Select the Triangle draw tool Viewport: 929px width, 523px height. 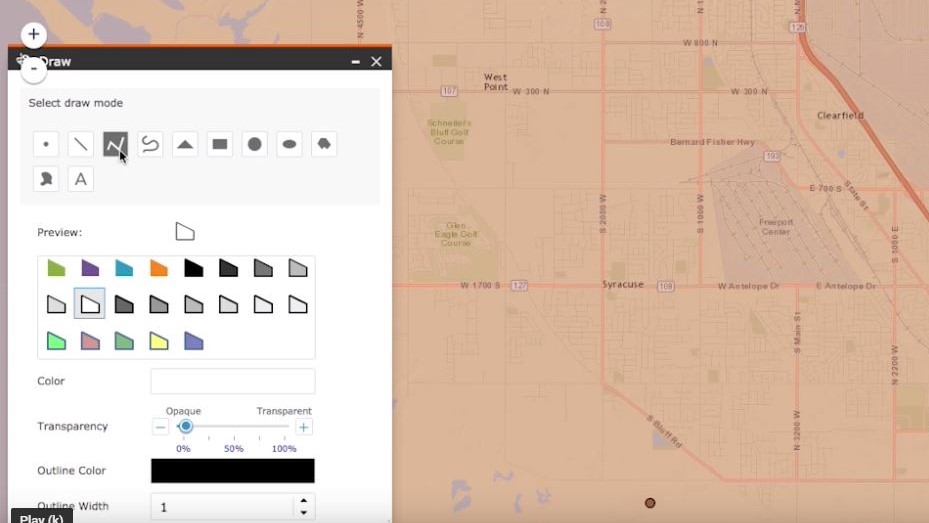(x=185, y=144)
